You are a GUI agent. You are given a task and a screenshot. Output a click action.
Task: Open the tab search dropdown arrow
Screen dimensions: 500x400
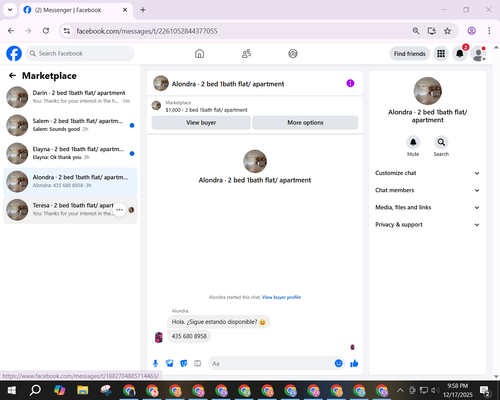point(10,10)
